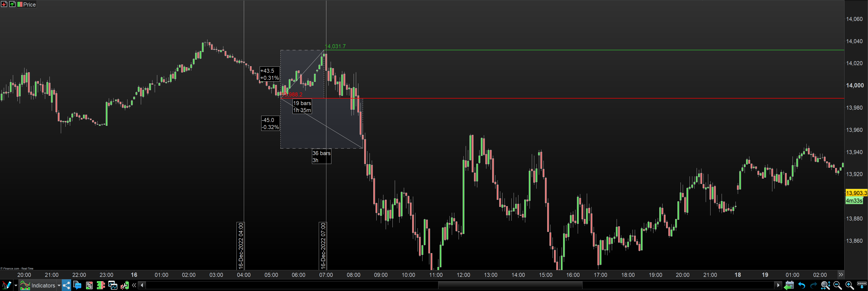
Task: Show the order book icon
Action: [101, 285]
